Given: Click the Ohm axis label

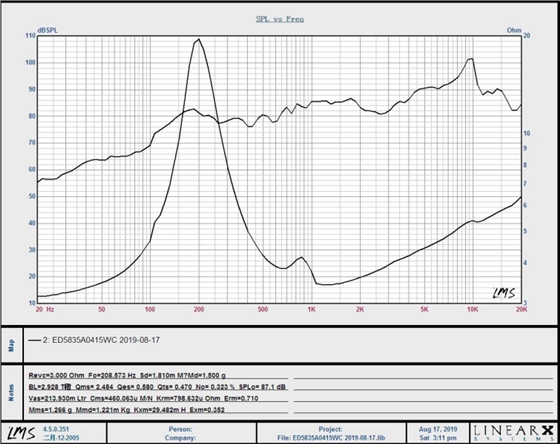Looking at the screenshot, I should pyautogui.click(x=514, y=30).
